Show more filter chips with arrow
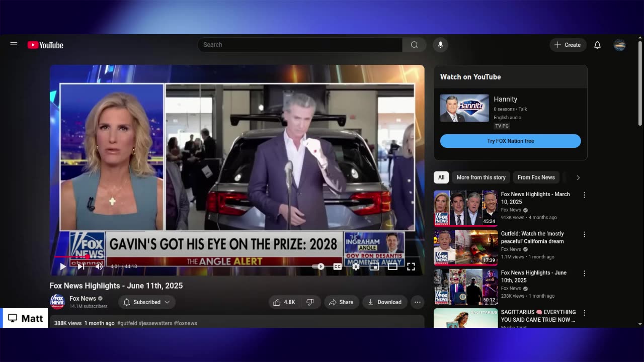The width and height of the screenshot is (644, 362). 578,177
